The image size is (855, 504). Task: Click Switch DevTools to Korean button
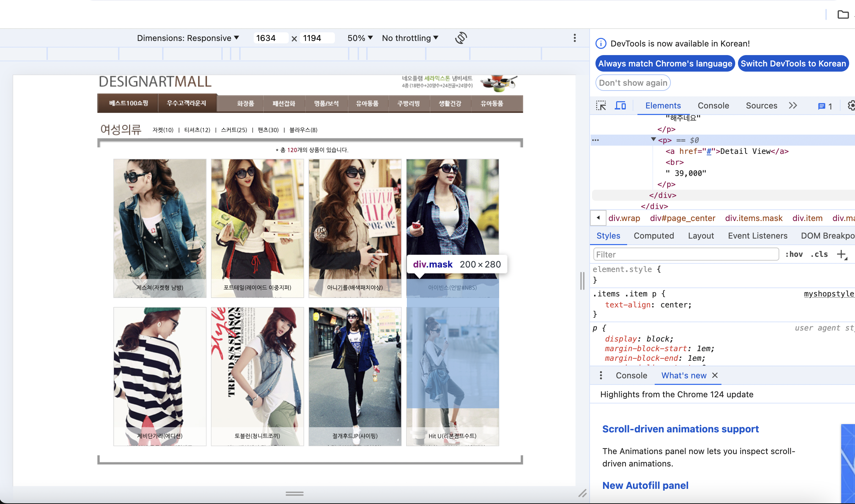(x=793, y=64)
